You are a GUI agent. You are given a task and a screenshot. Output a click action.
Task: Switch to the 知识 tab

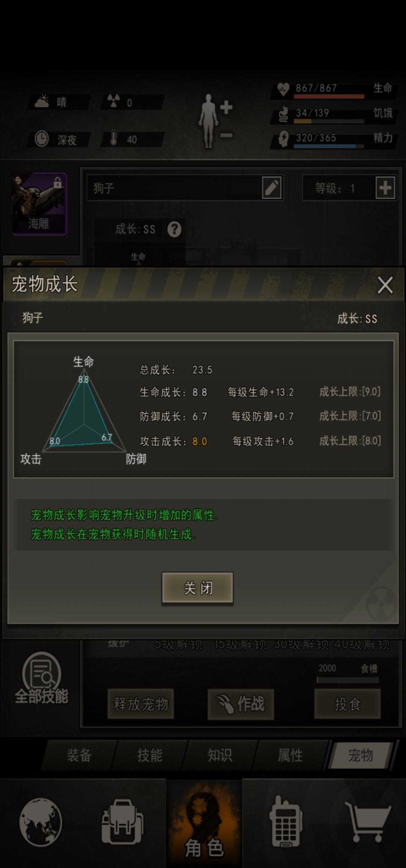pos(220,755)
